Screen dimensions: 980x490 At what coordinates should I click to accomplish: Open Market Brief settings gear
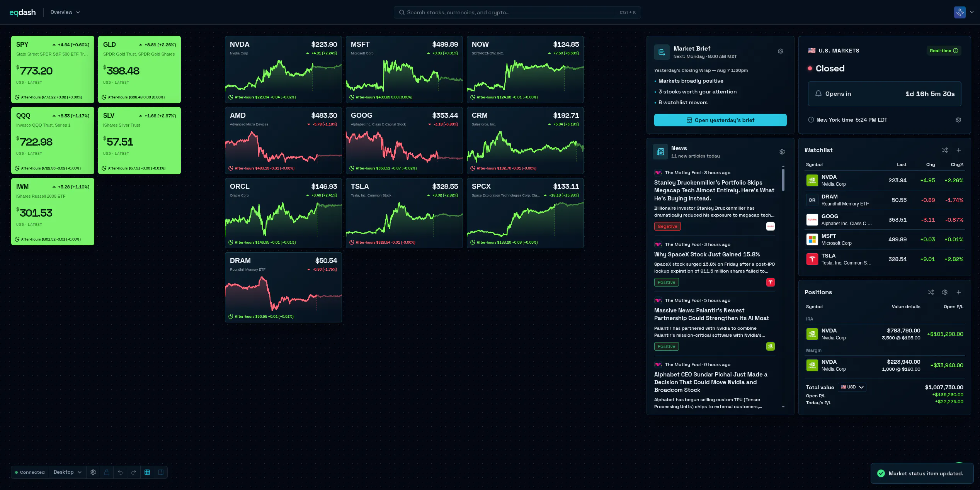click(x=780, y=51)
